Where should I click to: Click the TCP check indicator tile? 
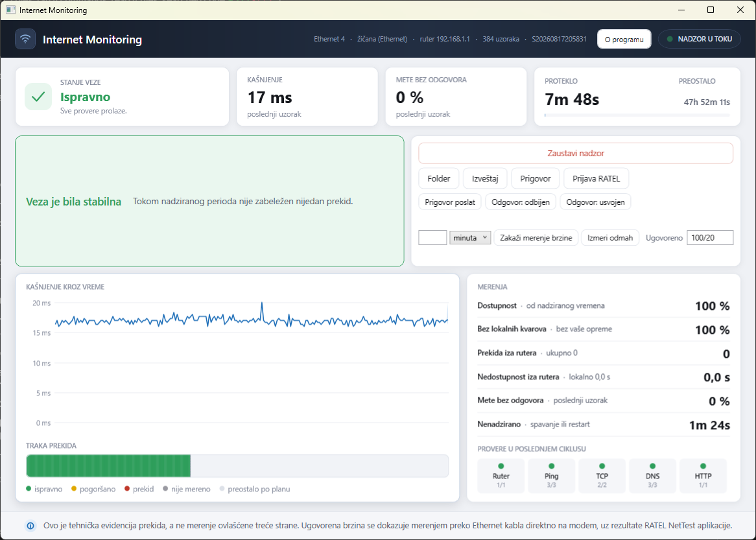pyautogui.click(x=602, y=475)
